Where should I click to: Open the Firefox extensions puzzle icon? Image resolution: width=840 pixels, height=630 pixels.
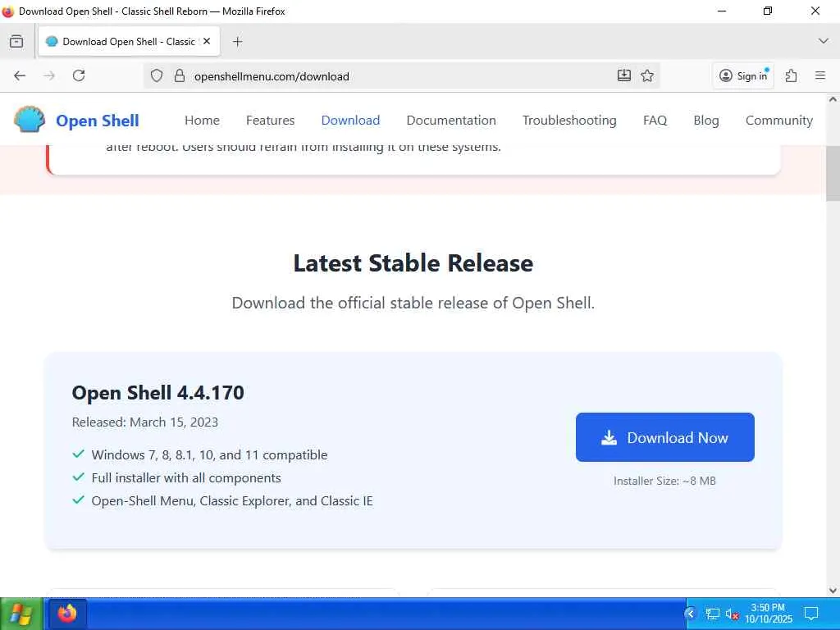792,75
